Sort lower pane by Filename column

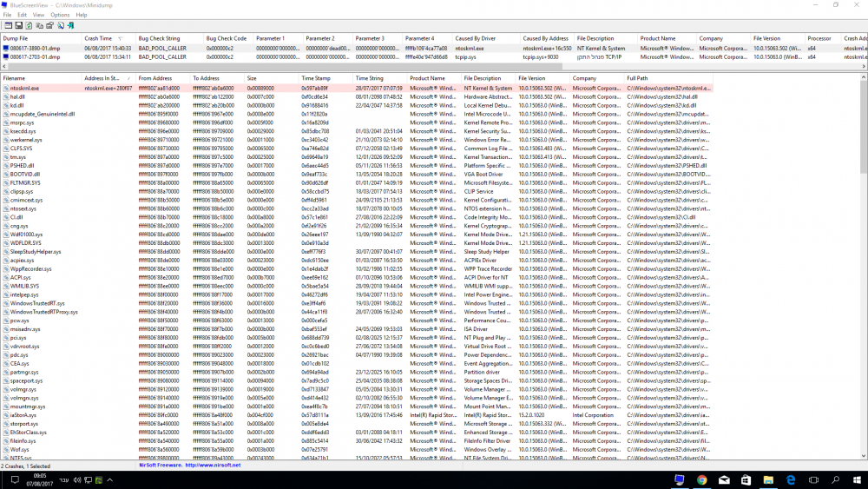click(41, 79)
